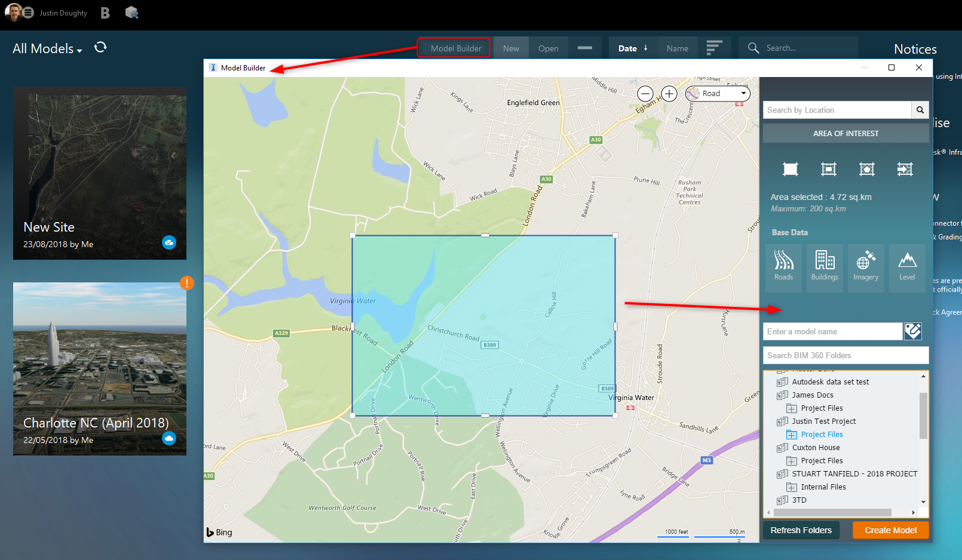Select the Open tab
The image size is (962, 560).
coord(548,48)
